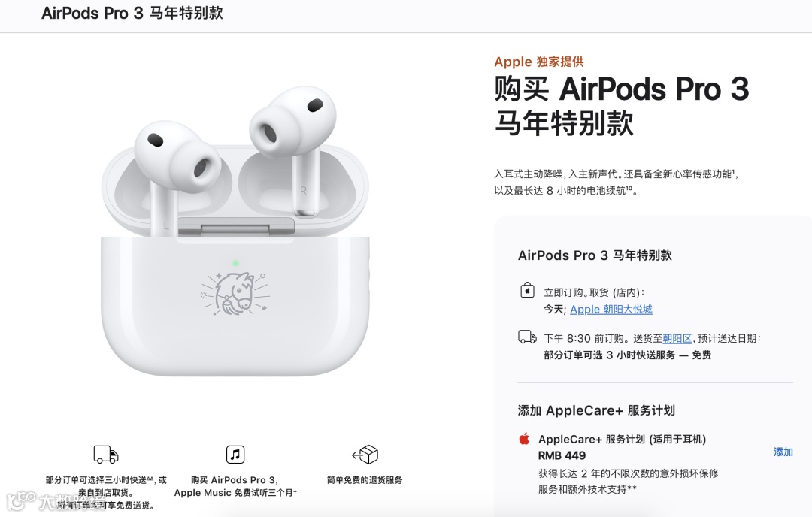Click the Apple store pickup bag icon
Image resolution: width=812 pixels, height=517 pixels.
coord(527,290)
